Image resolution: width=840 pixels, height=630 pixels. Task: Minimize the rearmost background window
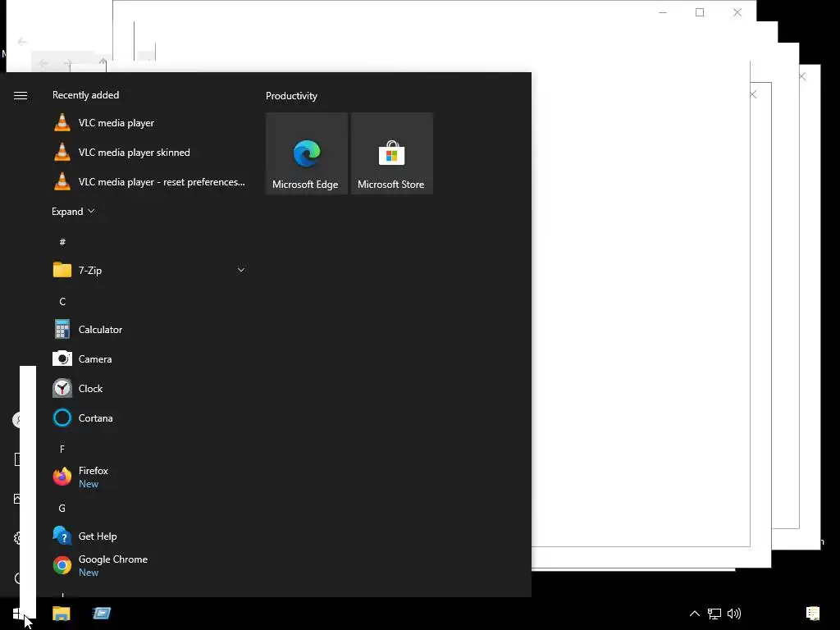click(663, 12)
